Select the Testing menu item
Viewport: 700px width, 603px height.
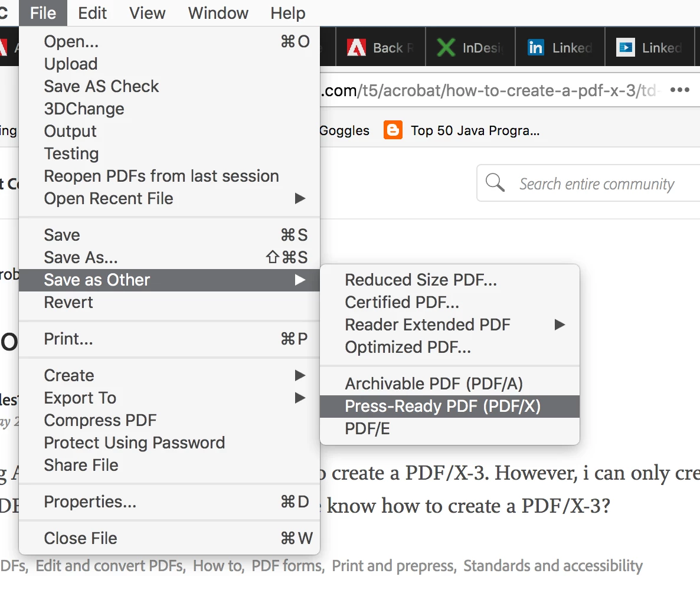pos(169,153)
